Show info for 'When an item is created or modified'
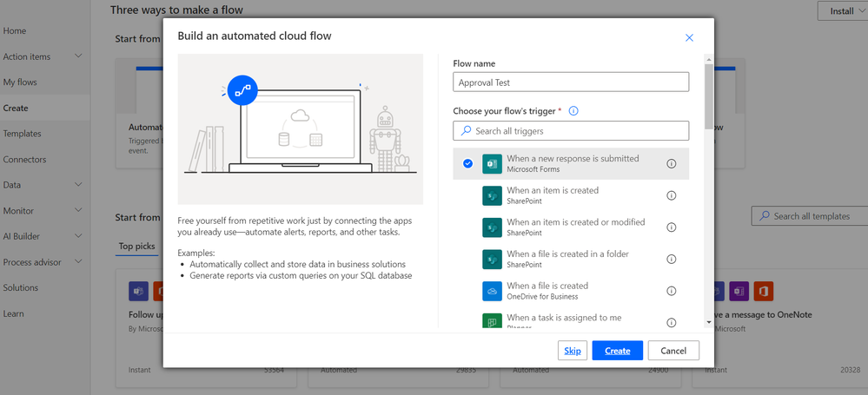This screenshot has height=395, width=868. coord(672,227)
